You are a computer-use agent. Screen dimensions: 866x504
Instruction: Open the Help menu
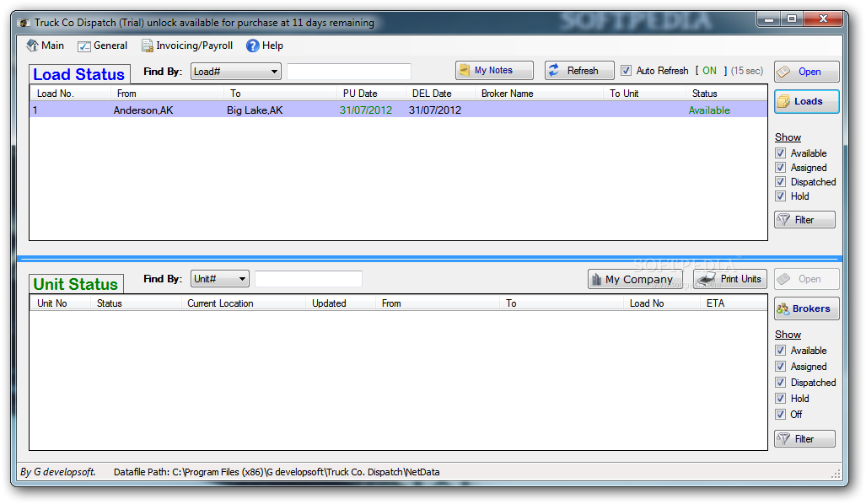coord(265,46)
